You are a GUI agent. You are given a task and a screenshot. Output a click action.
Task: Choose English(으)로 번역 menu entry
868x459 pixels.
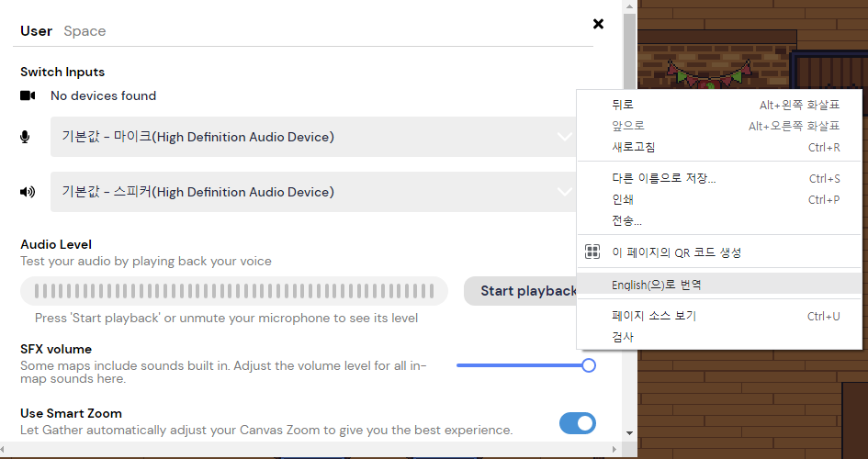(719, 285)
